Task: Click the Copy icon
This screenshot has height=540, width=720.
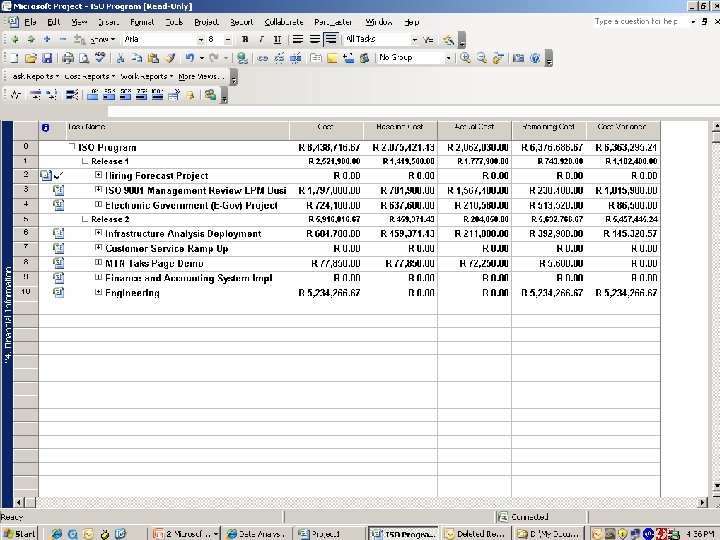Action: point(137,58)
